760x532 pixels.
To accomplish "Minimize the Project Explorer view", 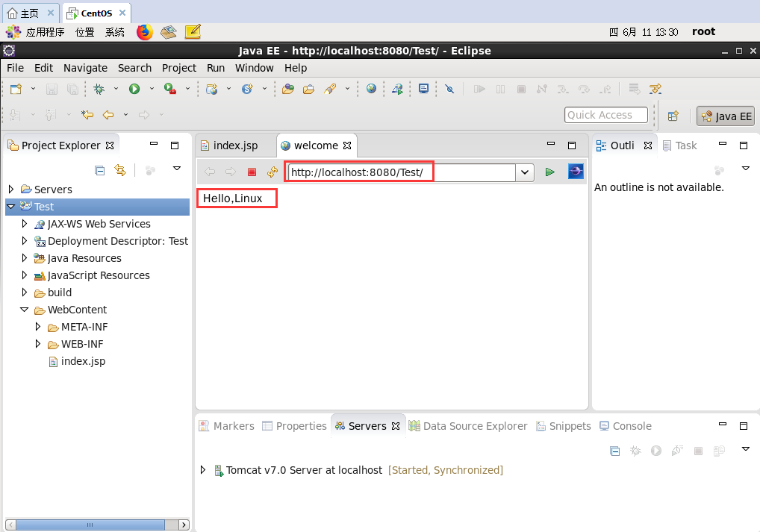I will [154, 143].
